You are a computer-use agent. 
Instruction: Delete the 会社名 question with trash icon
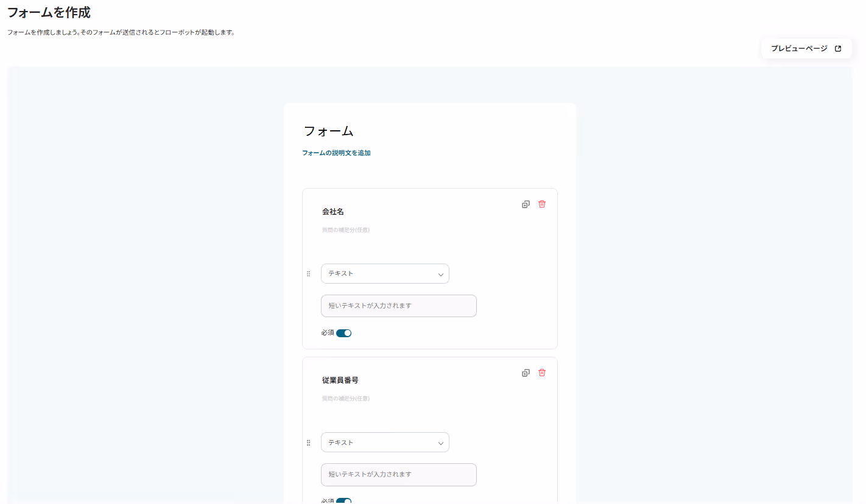[542, 204]
